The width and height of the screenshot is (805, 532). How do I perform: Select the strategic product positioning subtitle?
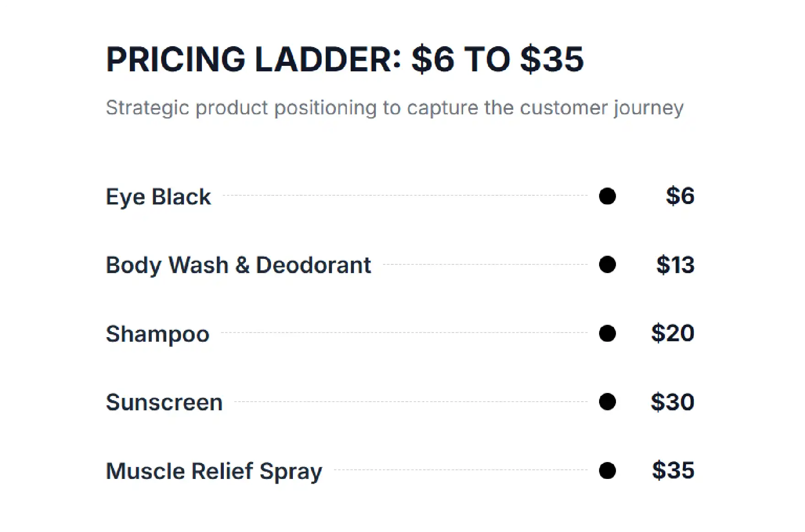pyautogui.click(x=394, y=108)
